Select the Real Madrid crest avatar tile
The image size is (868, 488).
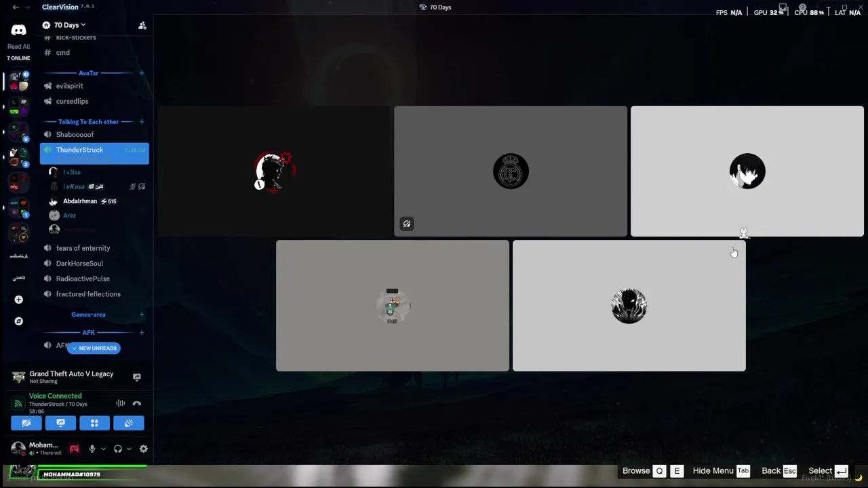[x=511, y=171]
